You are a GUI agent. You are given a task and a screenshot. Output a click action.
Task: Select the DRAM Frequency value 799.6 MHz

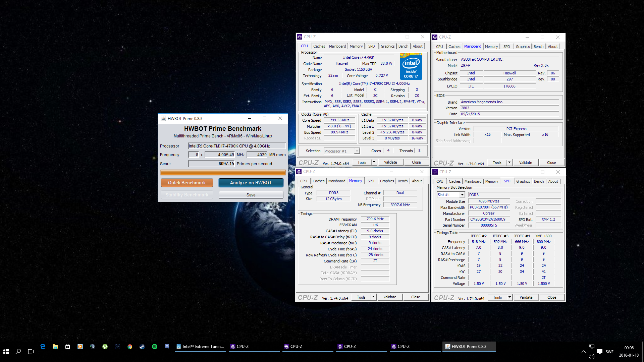(x=375, y=219)
